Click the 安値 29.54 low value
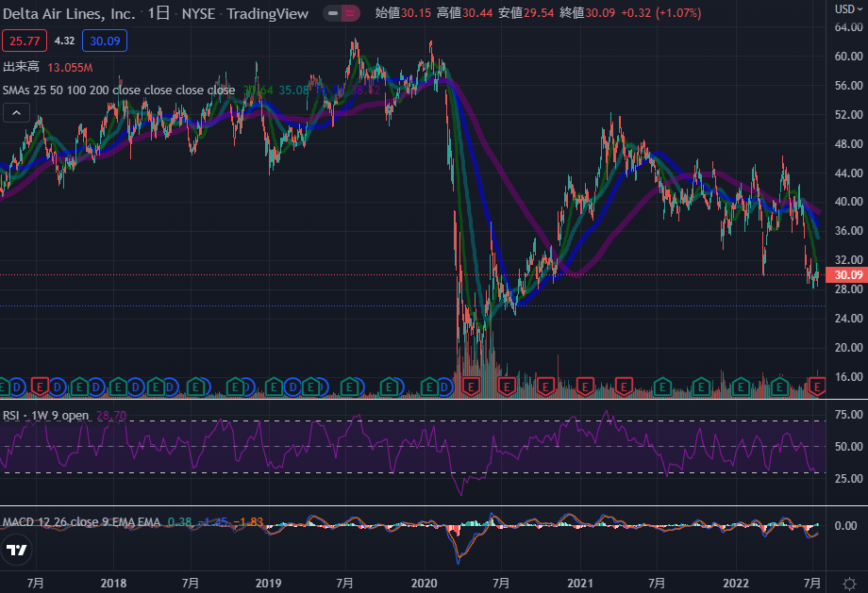868x593 pixels. click(x=526, y=12)
